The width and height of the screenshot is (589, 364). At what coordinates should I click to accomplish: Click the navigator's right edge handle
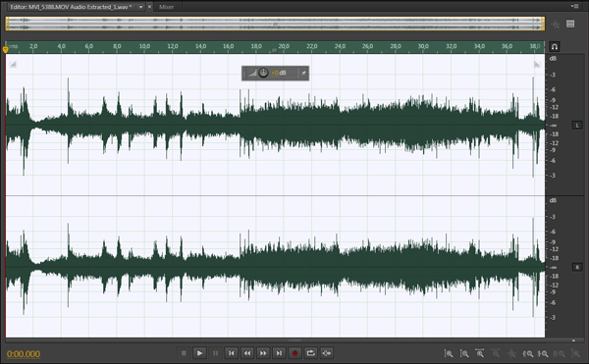543,24
